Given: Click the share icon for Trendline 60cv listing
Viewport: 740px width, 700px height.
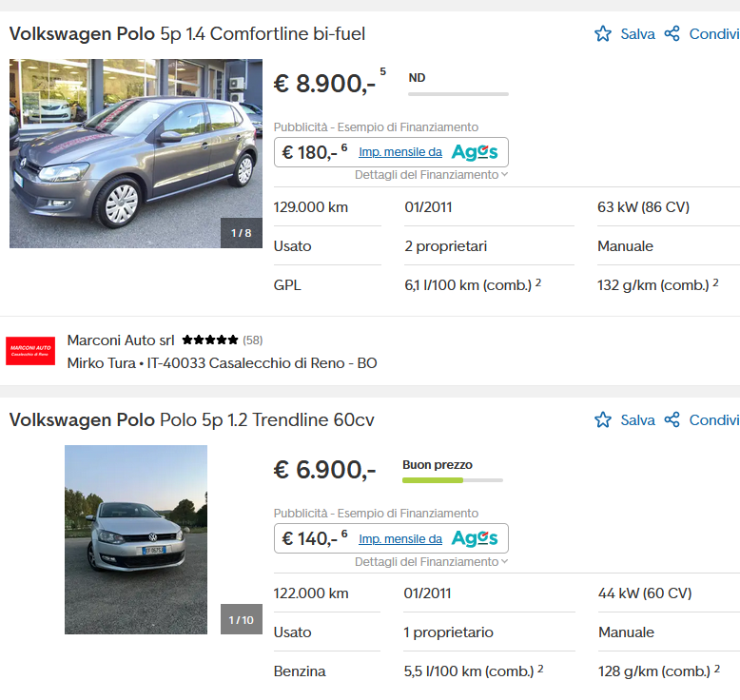Looking at the screenshot, I should click(672, 420).
